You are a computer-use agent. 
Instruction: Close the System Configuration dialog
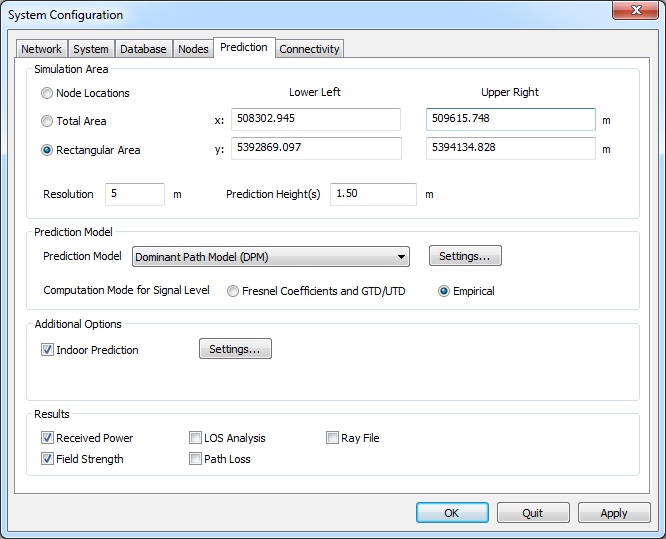[631, 13]
